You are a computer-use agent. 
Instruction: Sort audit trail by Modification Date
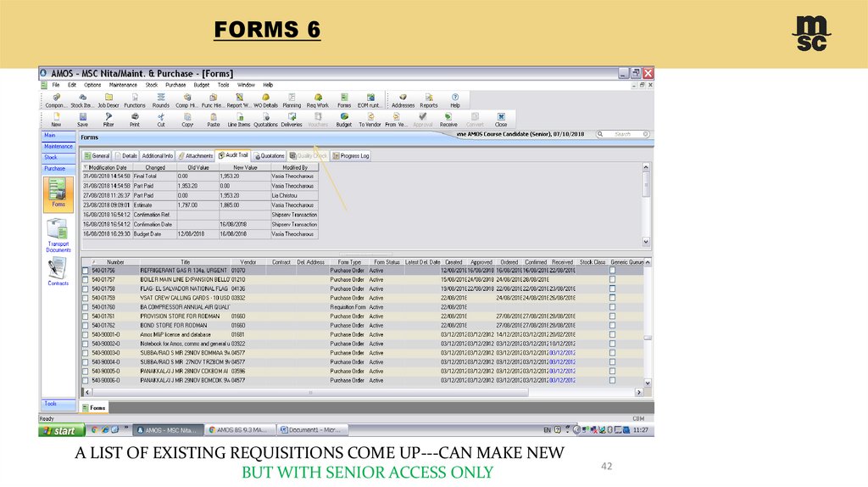click(107, 167)
